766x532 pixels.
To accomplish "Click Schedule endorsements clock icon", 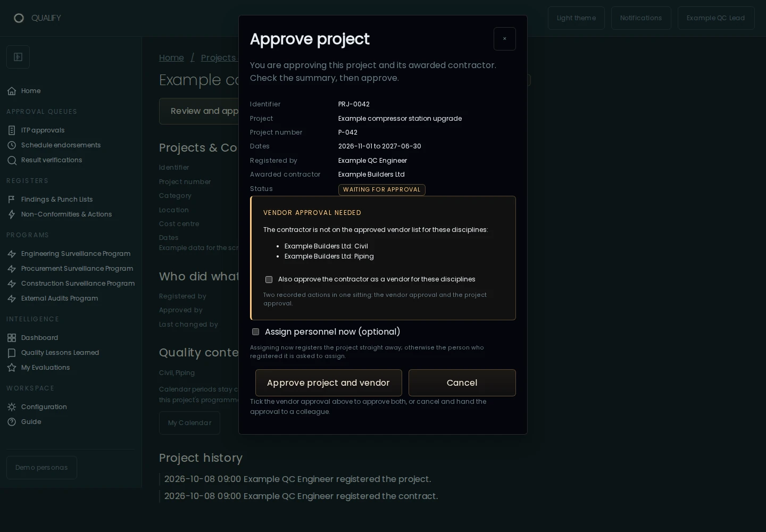I will [12, 145].
